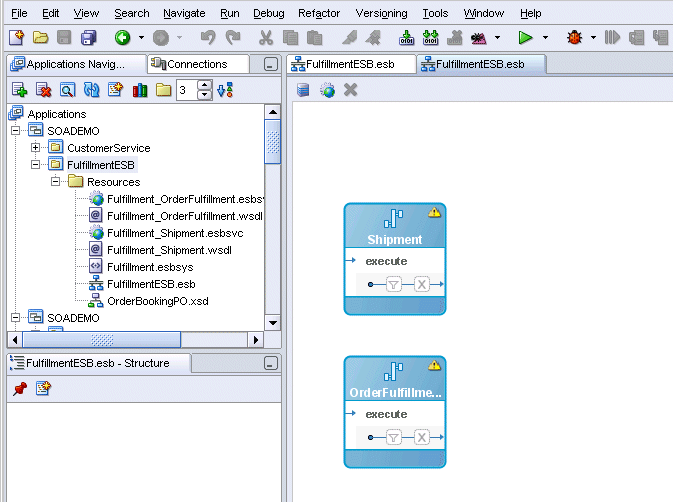Collapse the Resources folder node
The height and width of the screenshot is (502, 673).
coord(55,182)
